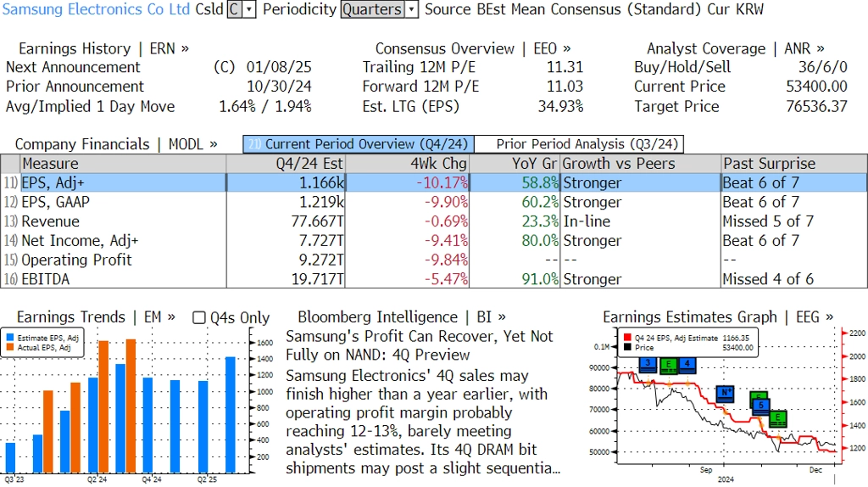Viewport: 868px width, 487px height.
Task: Click the black Price legend swatch
Action: coord(627,347)
